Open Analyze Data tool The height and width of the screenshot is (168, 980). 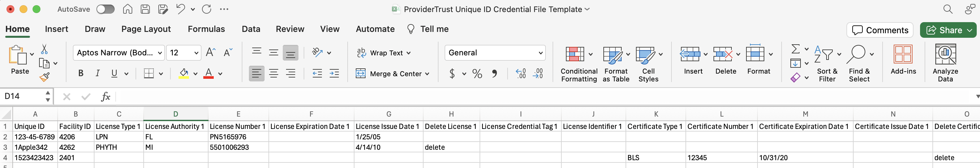[x=945, y=63]
